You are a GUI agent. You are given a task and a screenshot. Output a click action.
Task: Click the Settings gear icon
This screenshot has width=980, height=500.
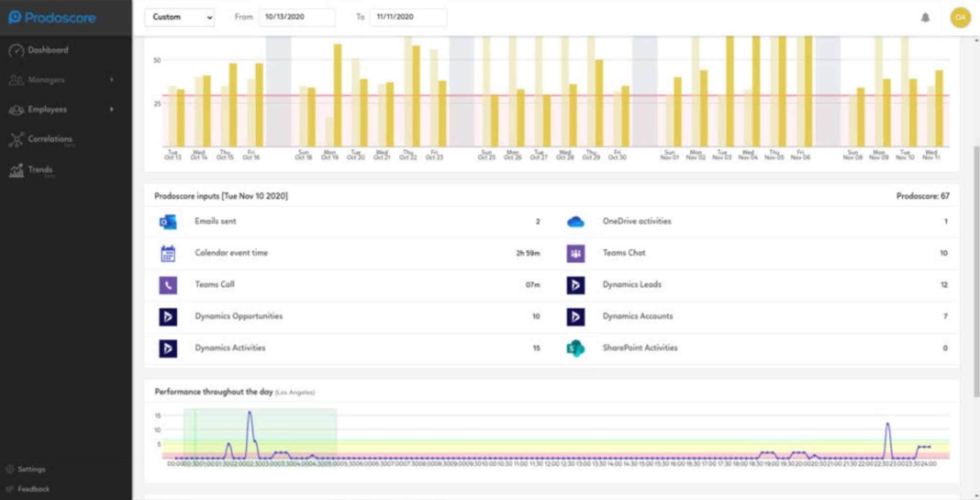click(10, 469)
